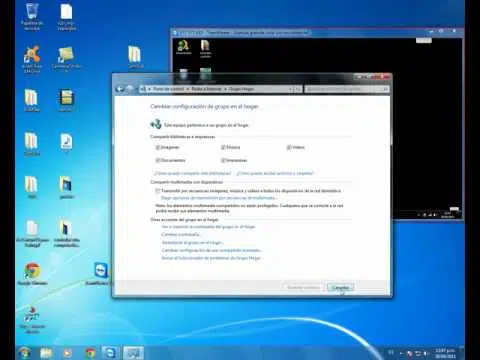The image size is (480, 360).
Task: Click the Windows Start orb
Action: click(25, 353)
